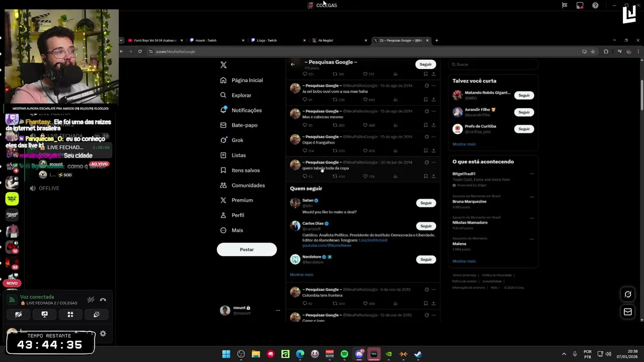Open the mount account menu dots

(x=278, y=310)
